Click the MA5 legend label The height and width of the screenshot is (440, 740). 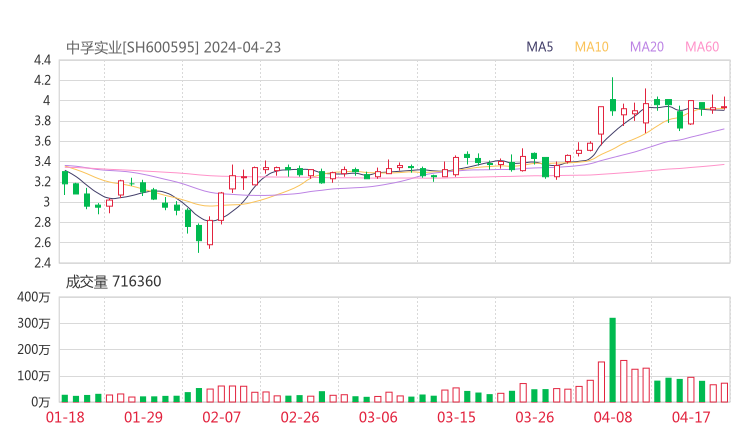coord(539,47)
